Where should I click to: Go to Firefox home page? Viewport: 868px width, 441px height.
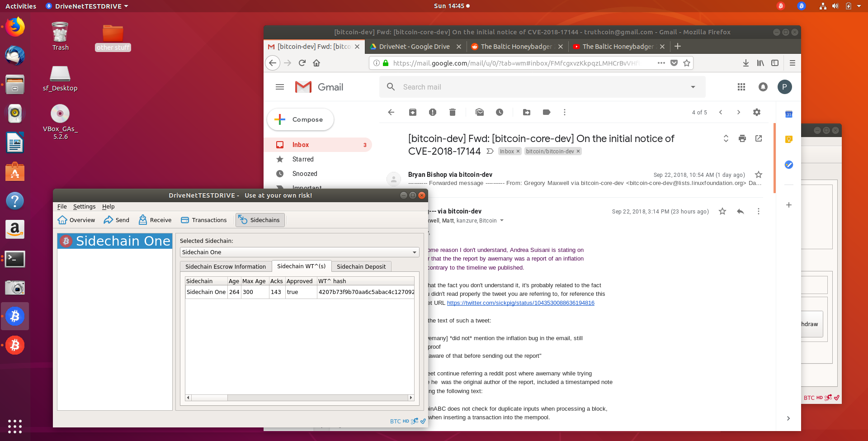pos(316,63)
